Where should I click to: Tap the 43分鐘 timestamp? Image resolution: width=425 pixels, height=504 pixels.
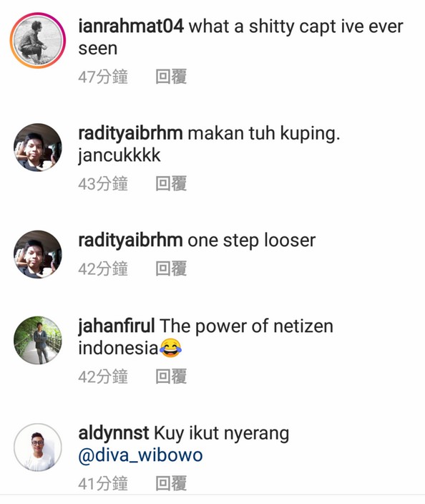click(x=103, y=184)
